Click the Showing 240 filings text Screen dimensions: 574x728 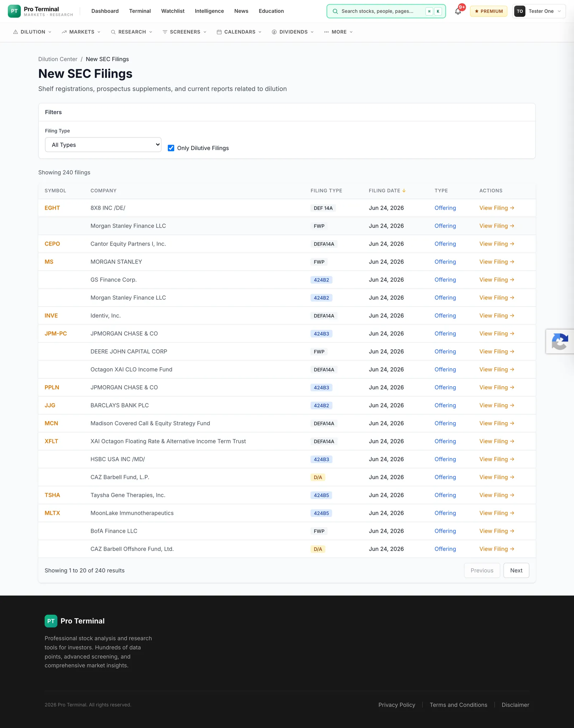click(x=64, y=172)
